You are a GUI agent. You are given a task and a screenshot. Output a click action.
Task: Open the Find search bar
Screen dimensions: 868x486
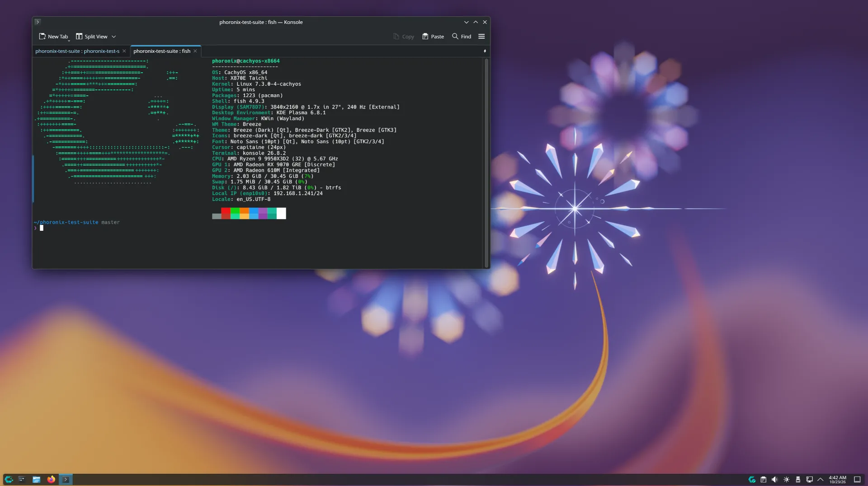pyautogui.click(x=462, y=37)
